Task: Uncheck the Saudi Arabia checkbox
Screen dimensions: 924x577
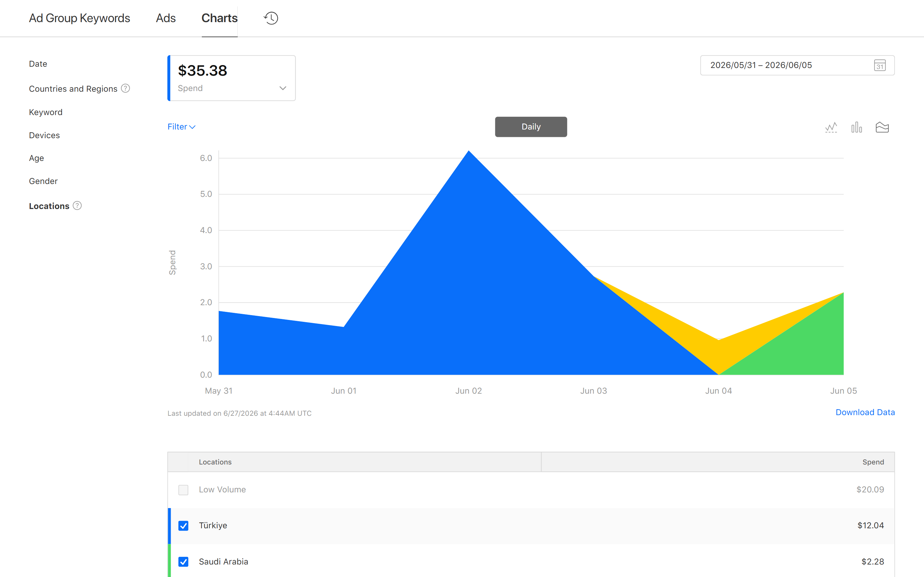Action: coord(183,562)
